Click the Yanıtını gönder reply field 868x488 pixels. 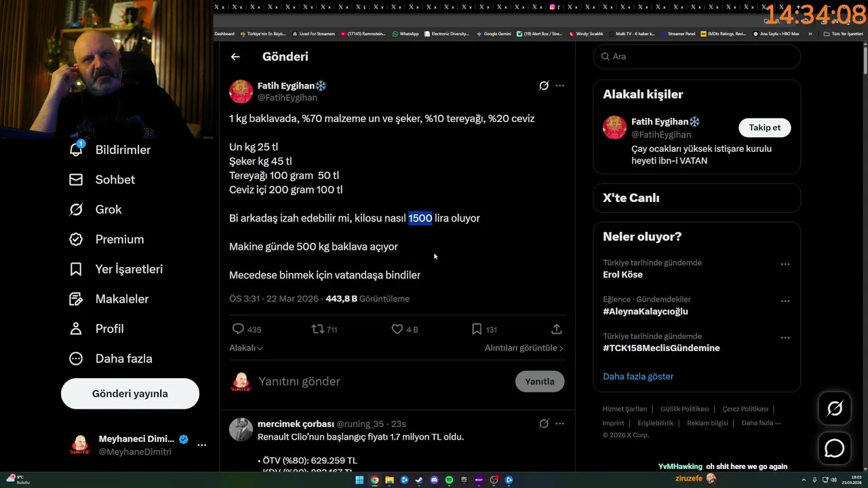[x=383, y=382]
